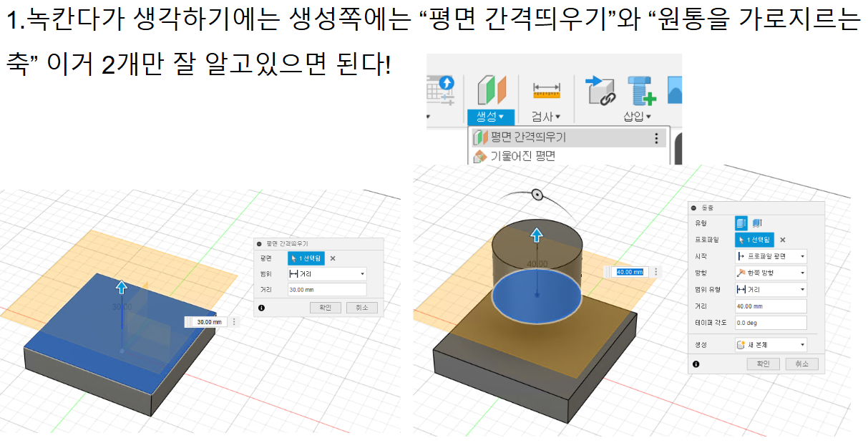868x443 pixels.
Task: Clear the 프로파일 selection with X
Action: coord(782,240)
